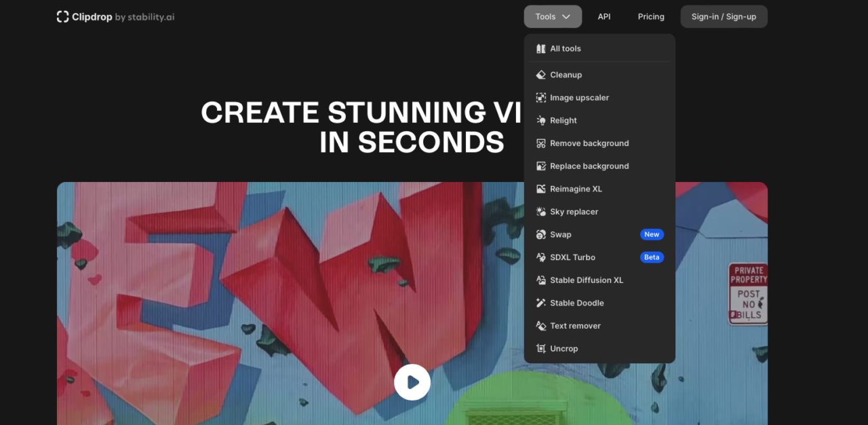Select Stable Diffusion XL option
Image resolution: width=868 pixels, height=425 pixels.
coord(586,280)
